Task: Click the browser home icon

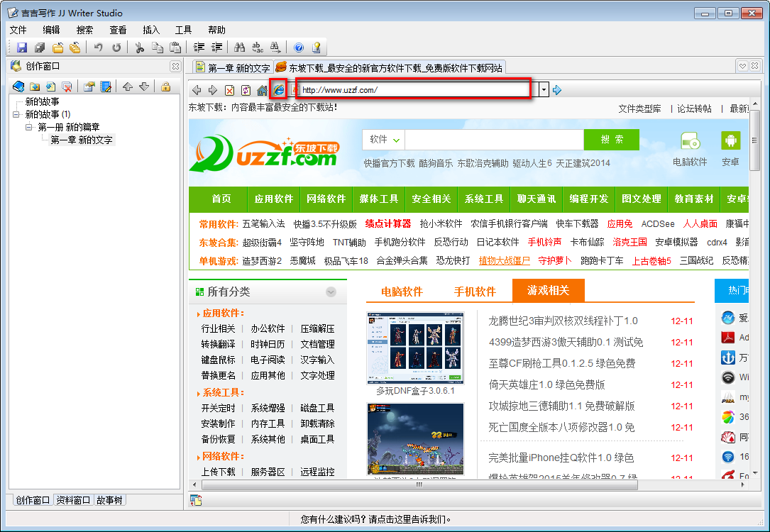Action: (x=263, y=90)
